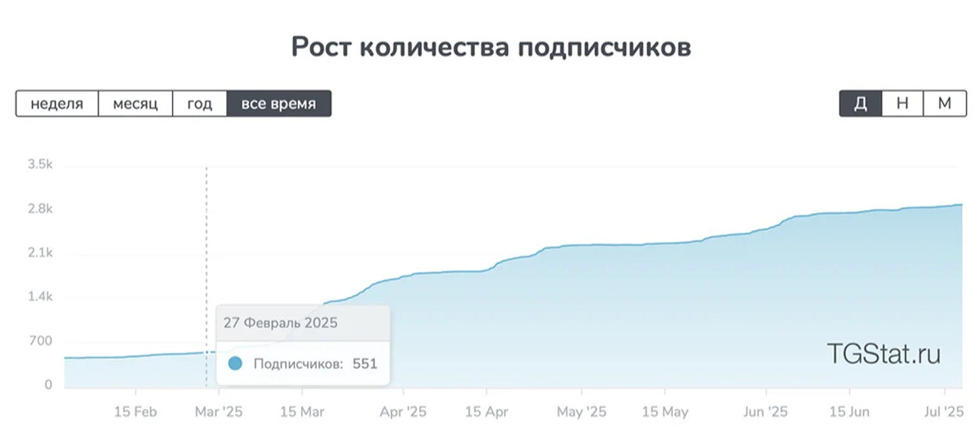The width and height of the screenshot is (980, 444).
Task: Click the May '25 axis label
Action: pyautogui.click(x=581, y=412)
